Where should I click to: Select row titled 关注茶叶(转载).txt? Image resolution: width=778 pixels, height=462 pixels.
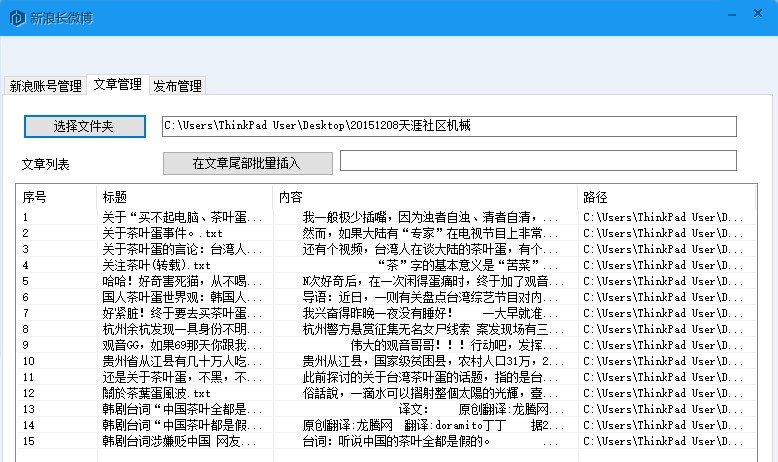(x=387, y=265)
